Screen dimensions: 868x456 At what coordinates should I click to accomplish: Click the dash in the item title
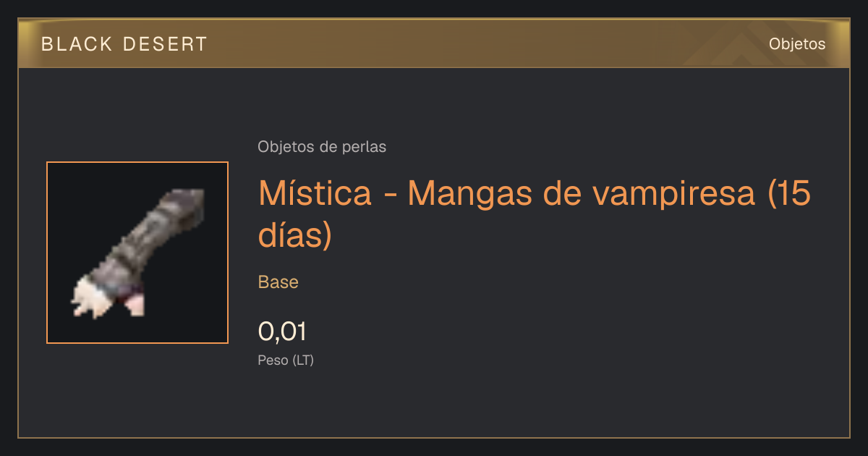click(390, 196)
